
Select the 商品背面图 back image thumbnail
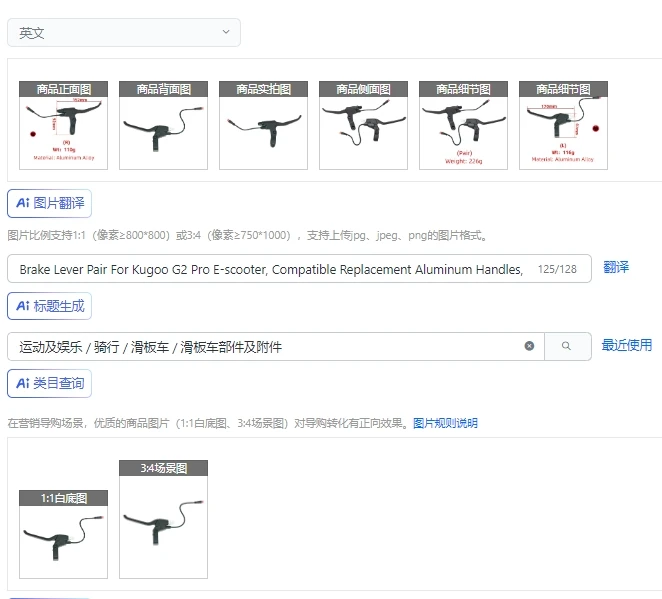click(x=163, y=125)
